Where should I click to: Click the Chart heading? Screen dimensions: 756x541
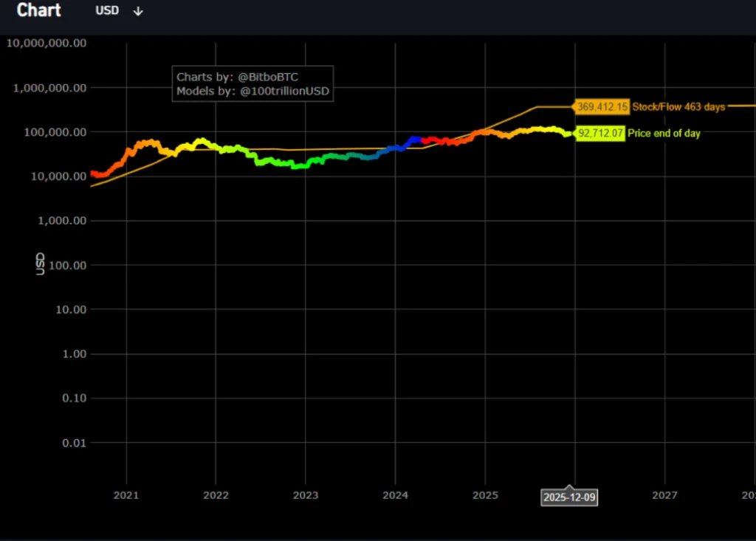39,10
